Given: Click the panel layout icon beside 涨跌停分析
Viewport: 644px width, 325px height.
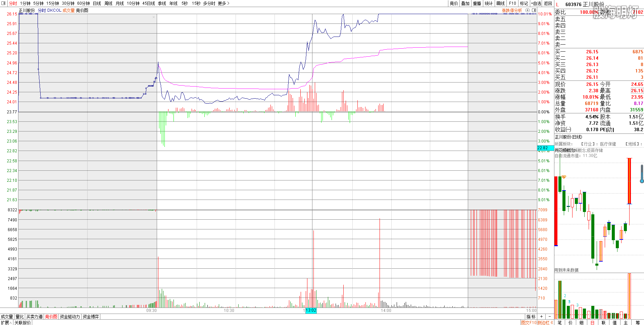Looking at the screenshot, I should [x=534, y=10].
